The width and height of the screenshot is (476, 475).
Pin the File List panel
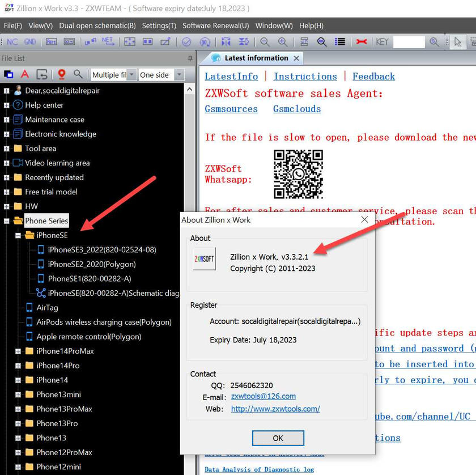tap(190, 58)
